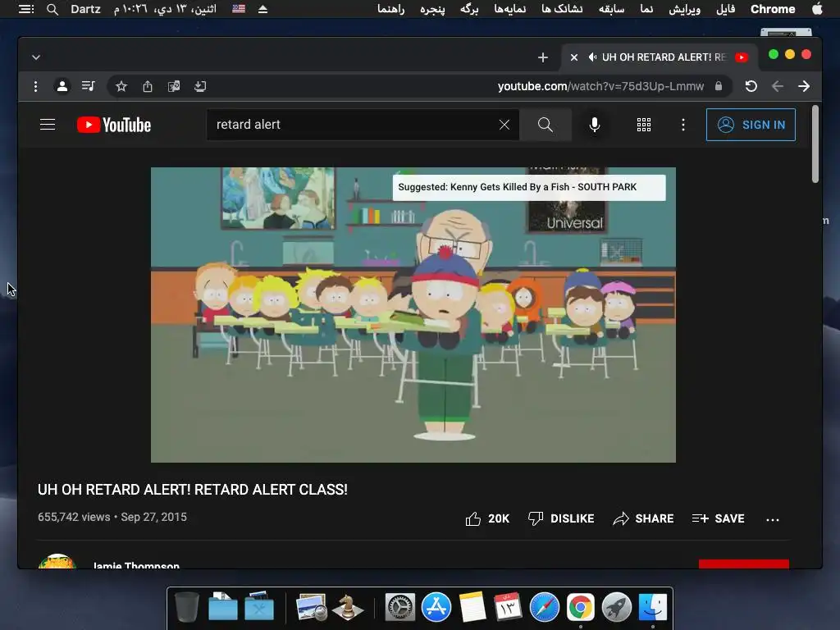Share the video

tap(643, 518)
